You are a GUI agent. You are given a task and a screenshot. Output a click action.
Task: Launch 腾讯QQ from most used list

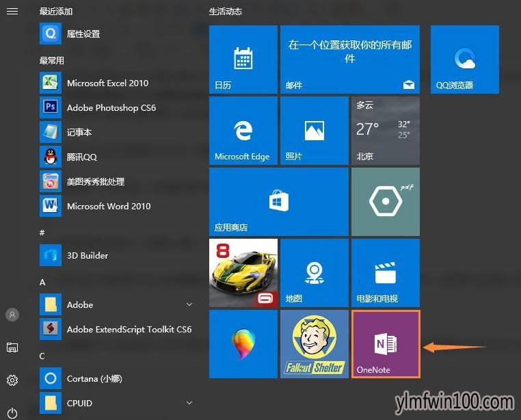click(x=116, y=157)
